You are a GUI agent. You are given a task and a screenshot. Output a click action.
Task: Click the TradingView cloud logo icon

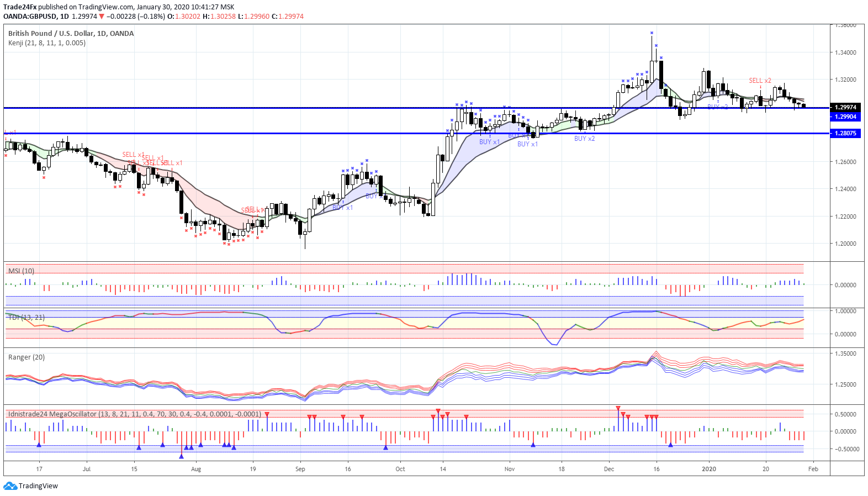10,486
